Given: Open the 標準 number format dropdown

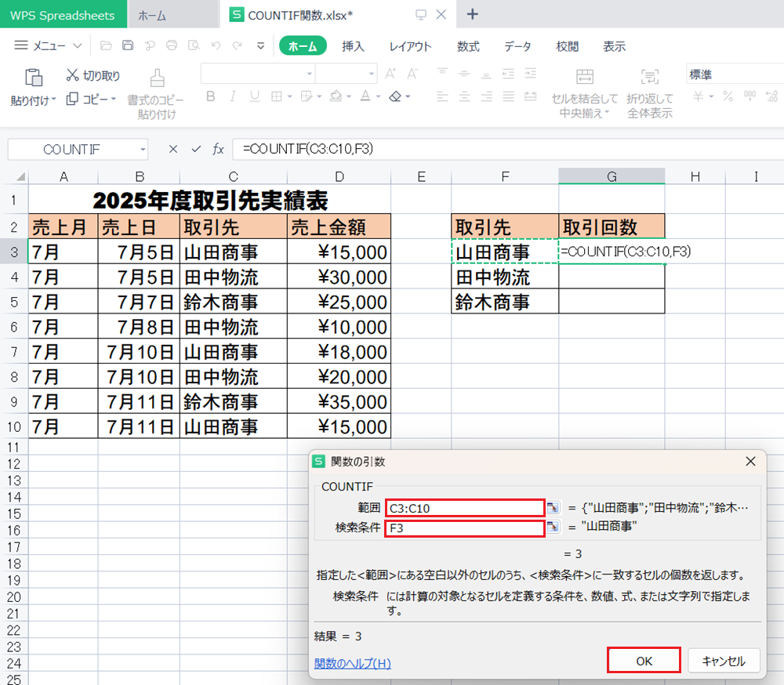Looking at the screenshot, I should point(735,74).
